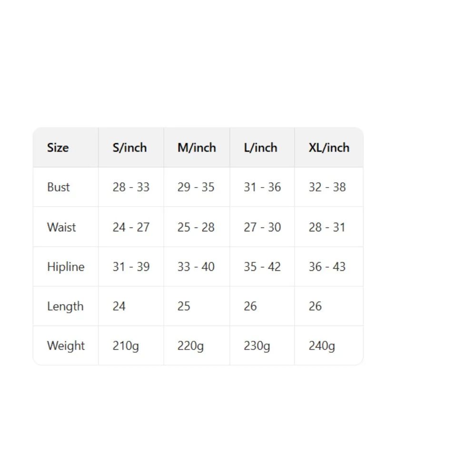Click the Length row label
Viewport: 476px width, 476px height.
[65, 306]
